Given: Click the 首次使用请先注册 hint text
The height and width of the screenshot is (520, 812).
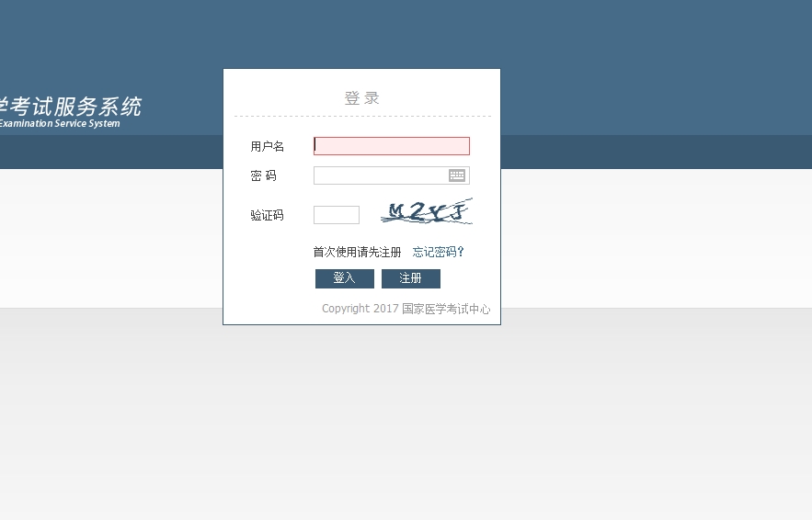Looking at the screenshot, I should click(357, 252).
